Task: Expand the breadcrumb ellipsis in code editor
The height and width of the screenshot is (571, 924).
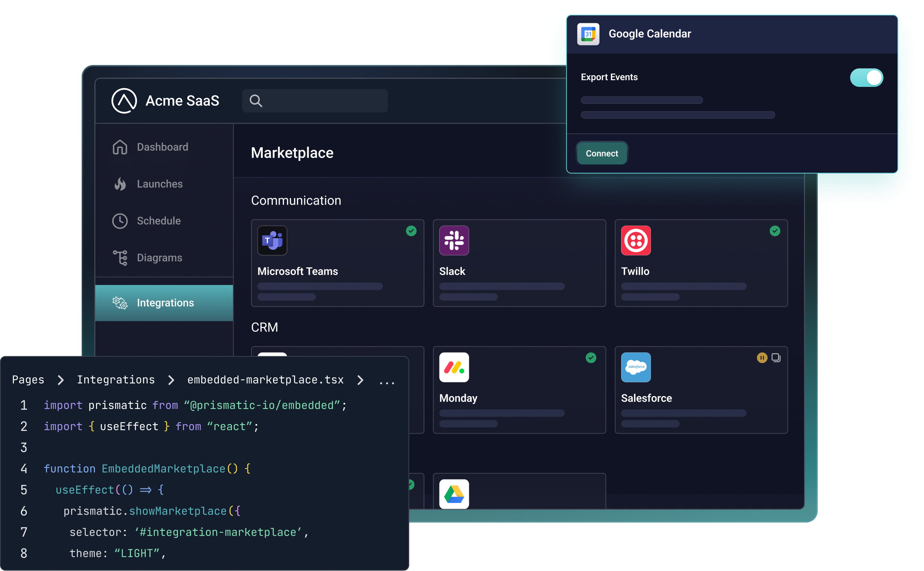Action: [387, 381]
